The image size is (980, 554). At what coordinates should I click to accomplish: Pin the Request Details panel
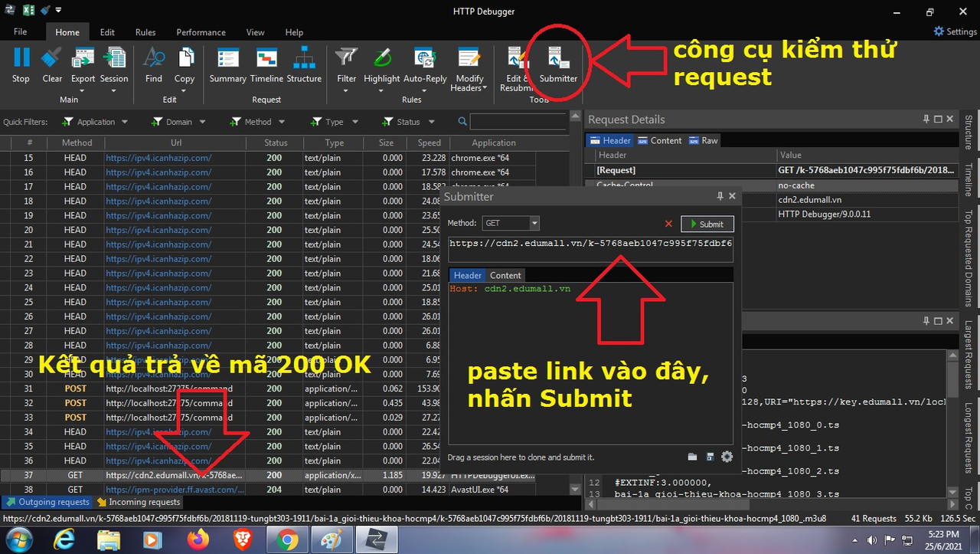click(926, 119)
